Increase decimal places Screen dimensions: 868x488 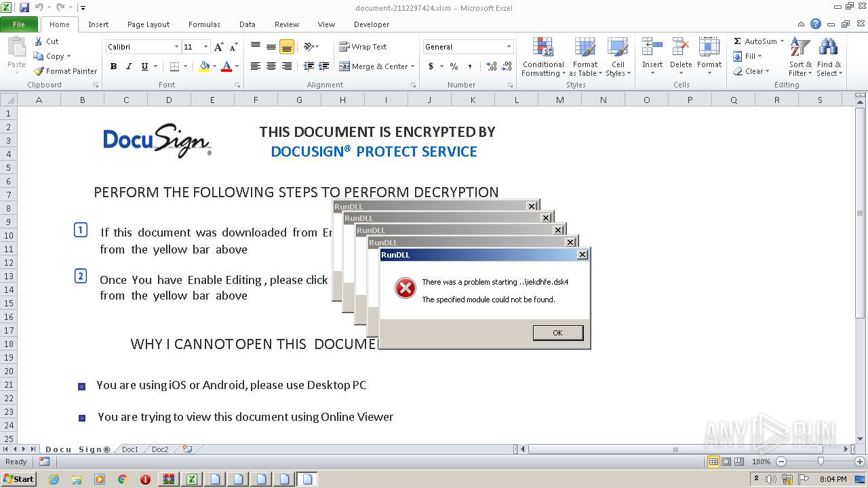(x=492, y=66)
